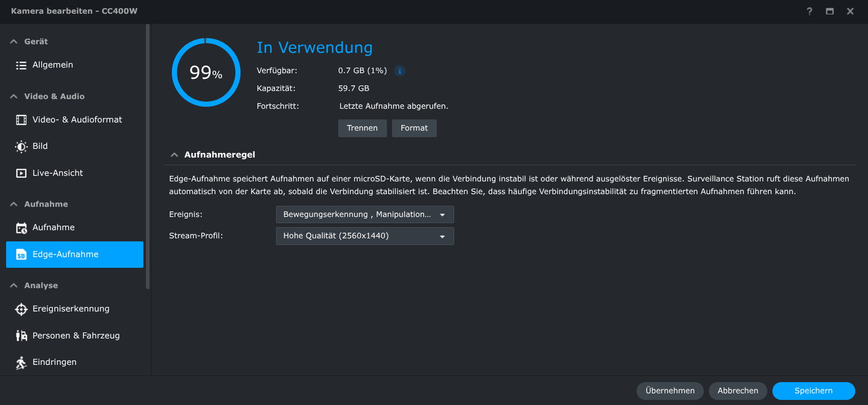Collapse the Aufnahmeregel section
The image size is (868, 405).
174,155
